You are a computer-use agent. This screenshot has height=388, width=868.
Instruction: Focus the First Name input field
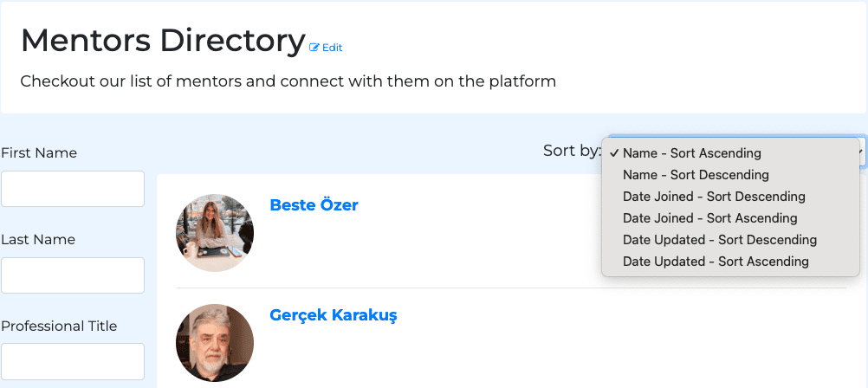[73, 189]
